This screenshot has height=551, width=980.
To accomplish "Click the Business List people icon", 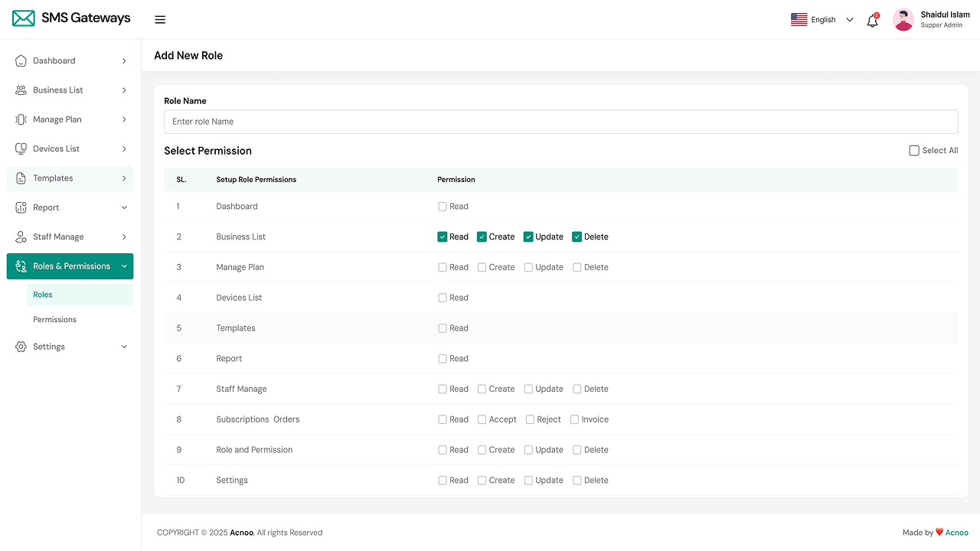I will (x=21, y=90).
